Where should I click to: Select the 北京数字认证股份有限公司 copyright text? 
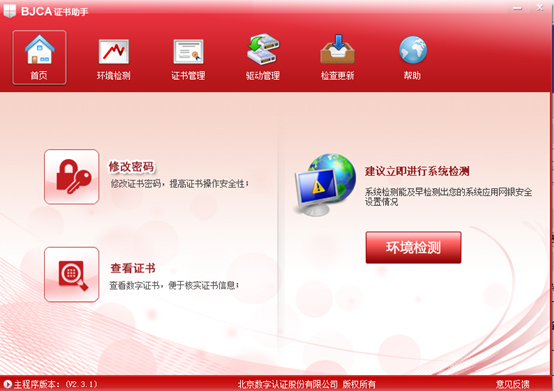(306, 384)
